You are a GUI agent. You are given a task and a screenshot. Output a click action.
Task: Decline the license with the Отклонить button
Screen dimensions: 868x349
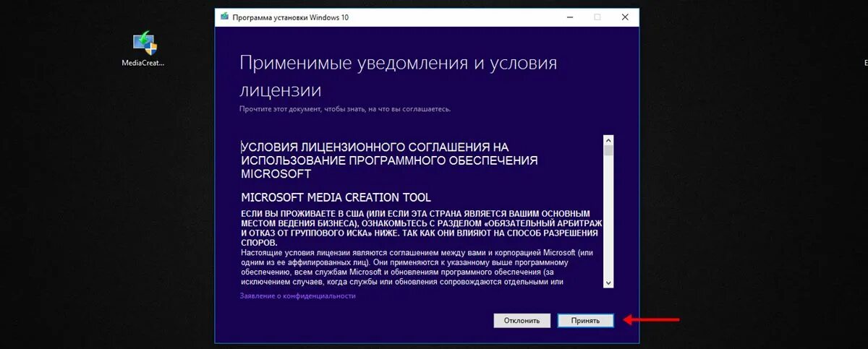522,320
